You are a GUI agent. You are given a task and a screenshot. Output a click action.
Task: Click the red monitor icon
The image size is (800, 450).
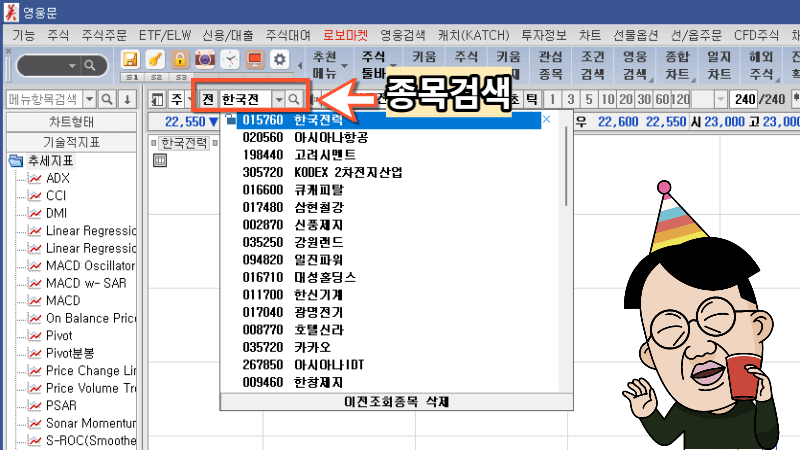pyautogui.click(x=254, y=60)
